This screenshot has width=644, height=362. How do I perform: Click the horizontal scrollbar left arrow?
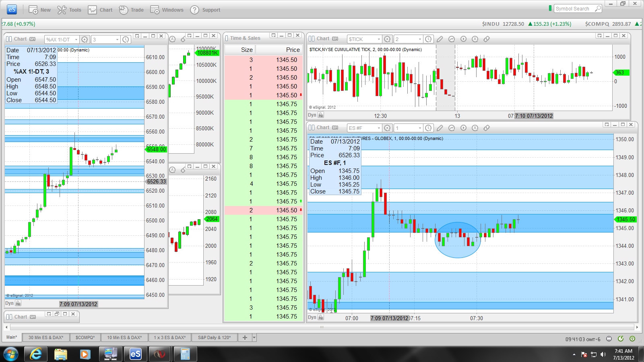click(6, 327)
